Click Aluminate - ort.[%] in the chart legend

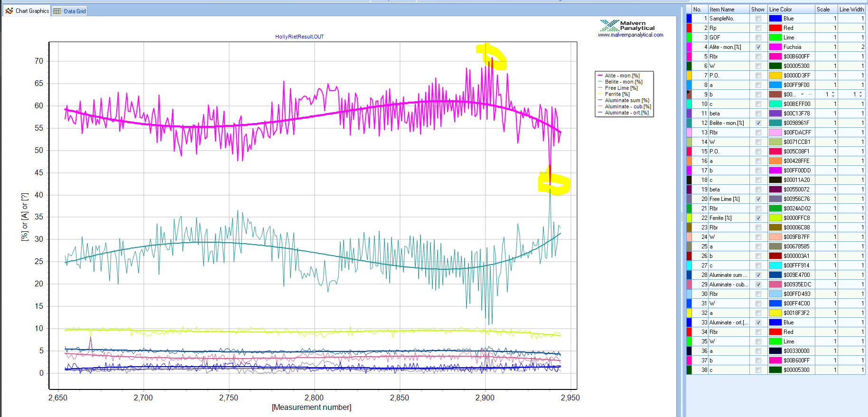click(627, 113)
